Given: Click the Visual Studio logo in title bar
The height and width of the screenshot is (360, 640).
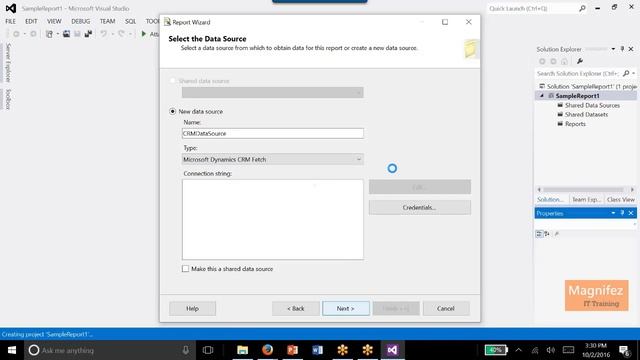Looking at the screenshot, I should pyautogui.click(x=11, y=8).
